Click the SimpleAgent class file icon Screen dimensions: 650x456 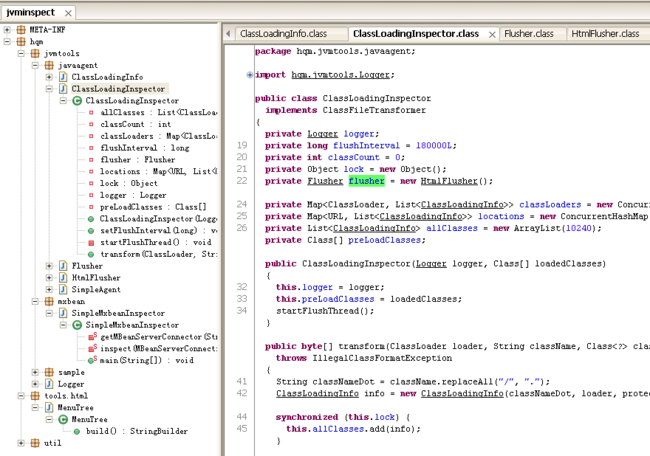click(x=63, y=289)
